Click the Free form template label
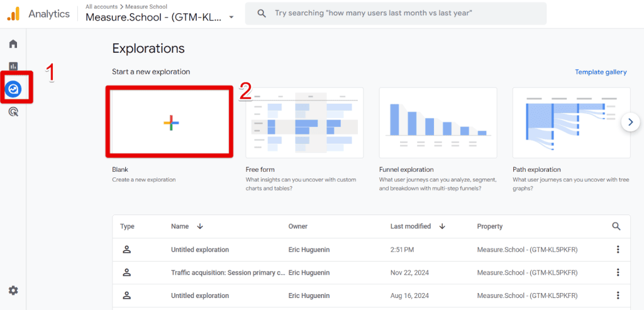The width and height of the screenshot is (644, 310). [260, 169]
